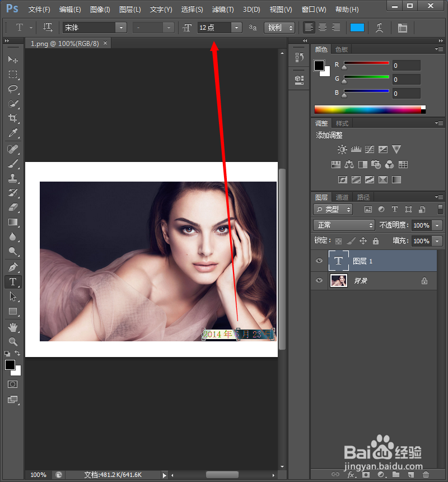Hide the 图层 1 text layer
This screenshot has height=482, width=448.
(x=319, y=261)
